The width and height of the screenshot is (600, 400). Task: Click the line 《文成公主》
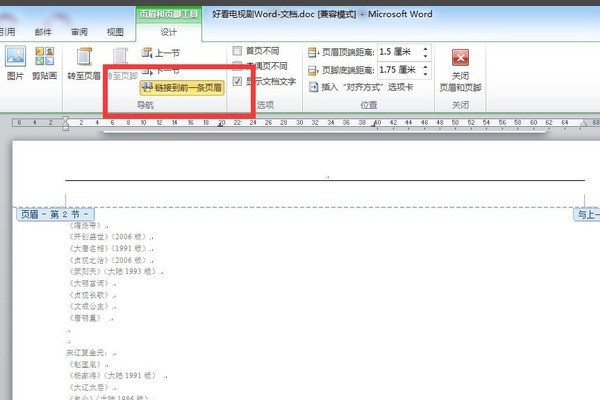(91, 307)
